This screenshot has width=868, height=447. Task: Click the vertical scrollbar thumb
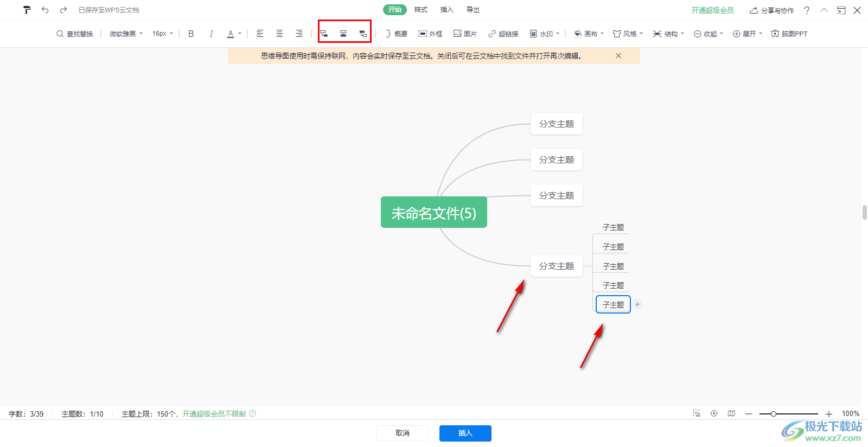tap(865, 212)
